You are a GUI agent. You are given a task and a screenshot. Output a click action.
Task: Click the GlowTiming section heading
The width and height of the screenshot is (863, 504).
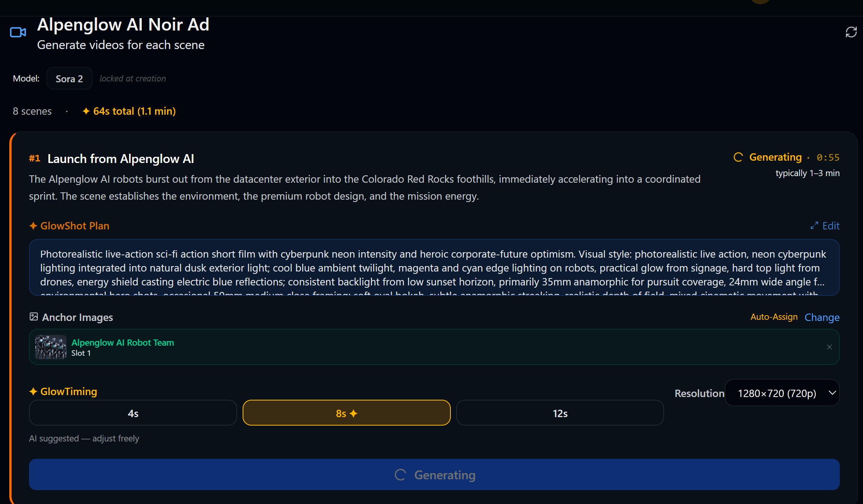(x=69, y=392)
